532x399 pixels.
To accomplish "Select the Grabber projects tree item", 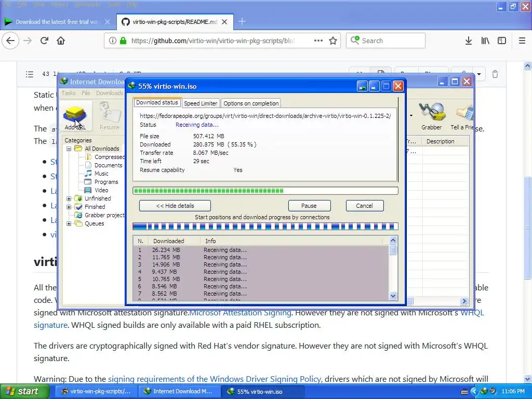I will (x=104, y=215).
